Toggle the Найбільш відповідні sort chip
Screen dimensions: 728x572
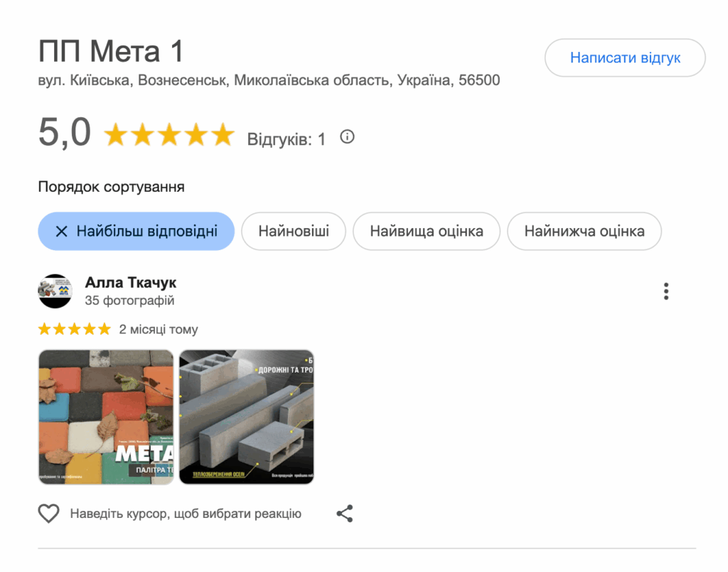pos(136,231)
